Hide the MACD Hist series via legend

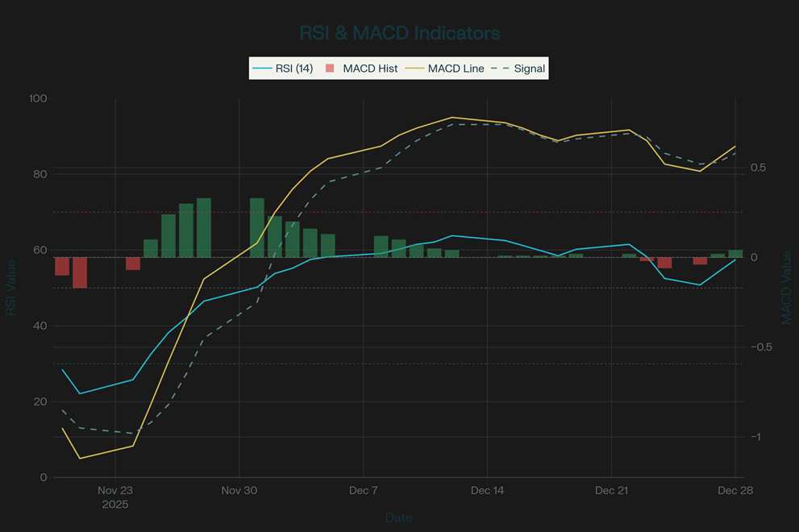(x=370, y=69)
